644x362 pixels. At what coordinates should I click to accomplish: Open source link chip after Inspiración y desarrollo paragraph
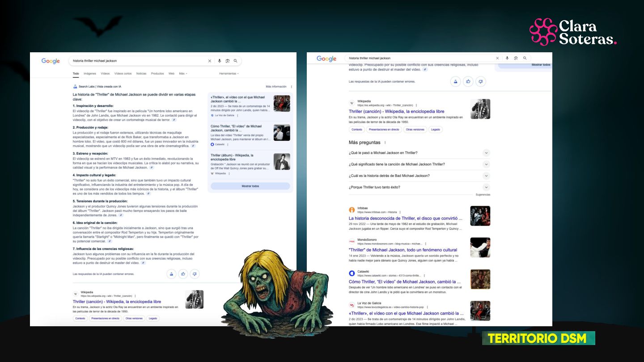click(x=174, y=120)
